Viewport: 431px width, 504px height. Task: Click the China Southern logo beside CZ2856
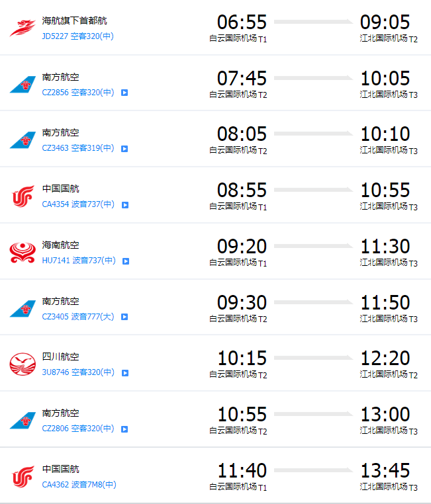tap(23, 84)
